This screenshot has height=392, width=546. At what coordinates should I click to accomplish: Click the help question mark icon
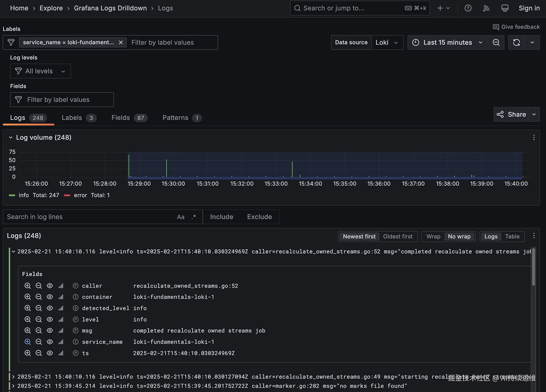[468, 8]
